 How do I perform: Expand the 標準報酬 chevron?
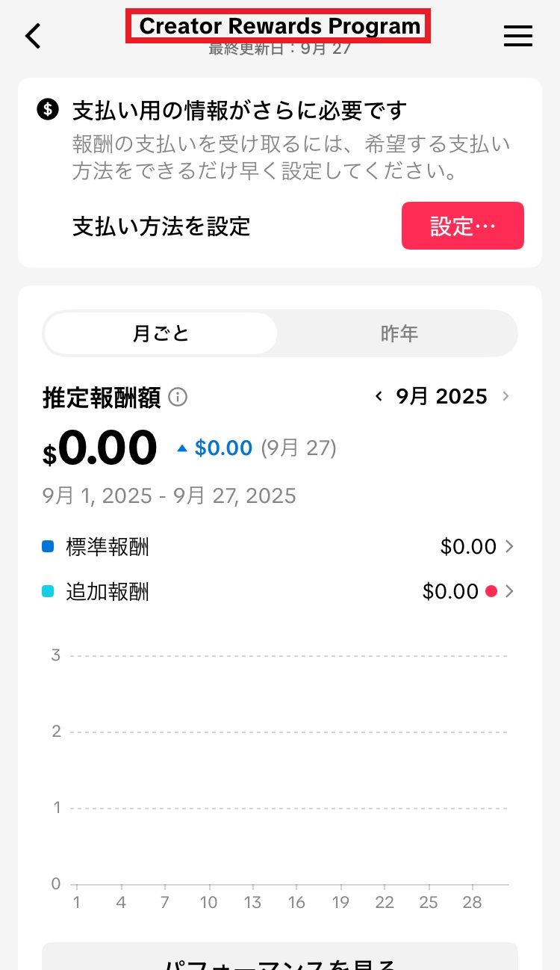coord(510,547)
